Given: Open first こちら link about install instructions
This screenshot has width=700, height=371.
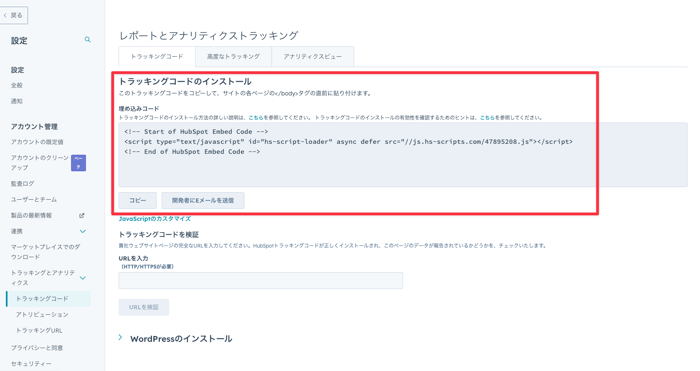Looking at the screenshot, I should coord(256,118).
